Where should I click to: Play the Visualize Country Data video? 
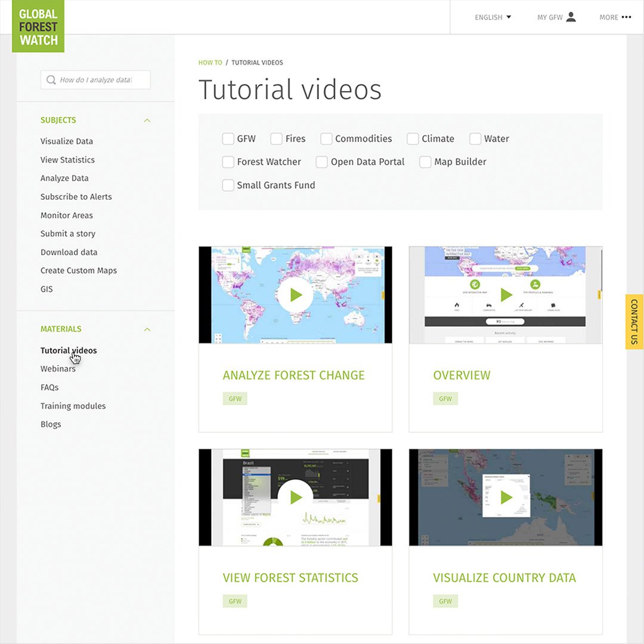tap(506, 497)
